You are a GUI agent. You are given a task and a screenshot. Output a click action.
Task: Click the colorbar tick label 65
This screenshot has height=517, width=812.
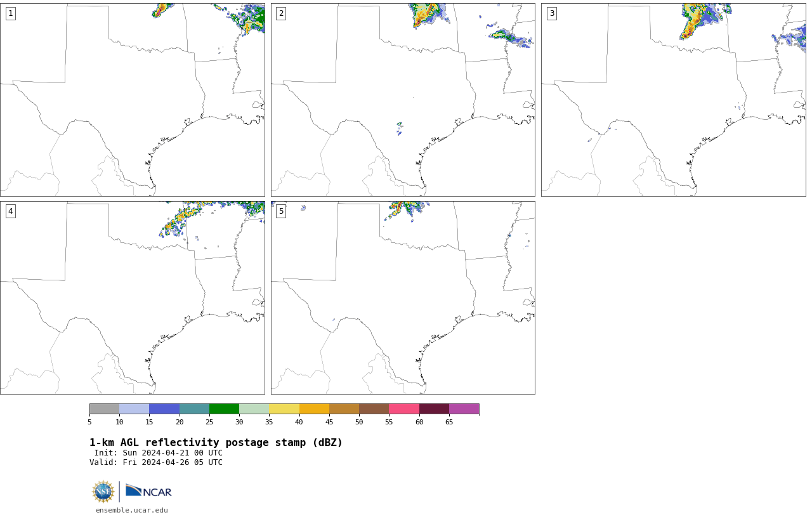(449, 422)
